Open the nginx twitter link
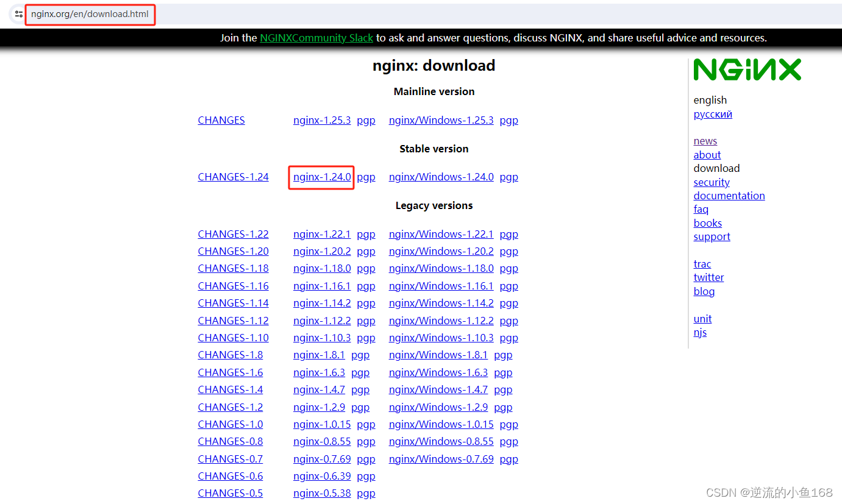This screenshot has height=504, width=842. point(708,277)
